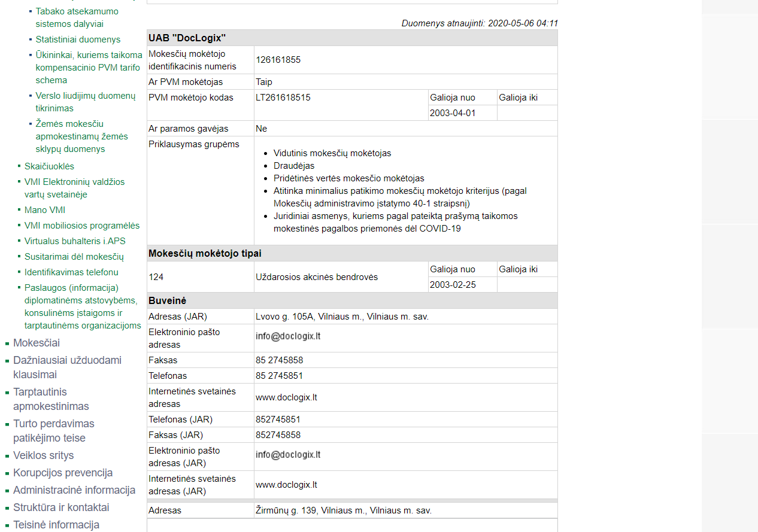This screenshot has height=532, width=758.
Task: Click Statistiniai duomenys sidebar link
Action: click(x=78, y=39)
